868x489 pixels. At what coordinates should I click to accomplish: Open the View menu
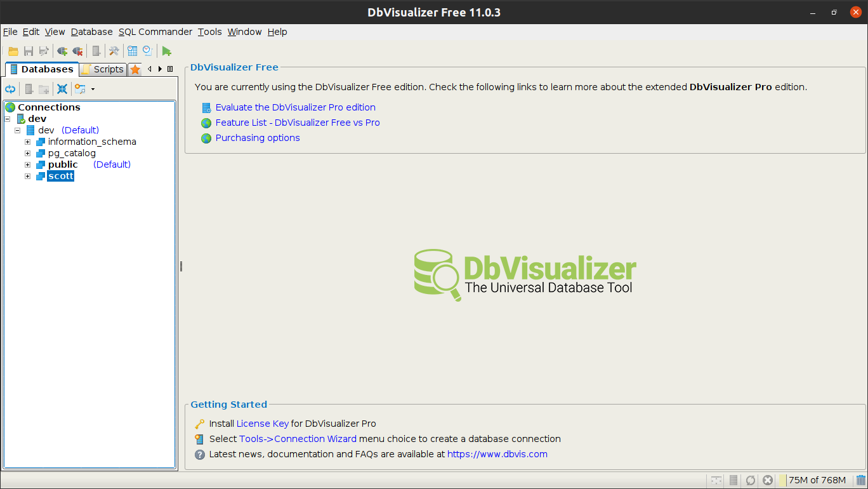click(55, 32)
